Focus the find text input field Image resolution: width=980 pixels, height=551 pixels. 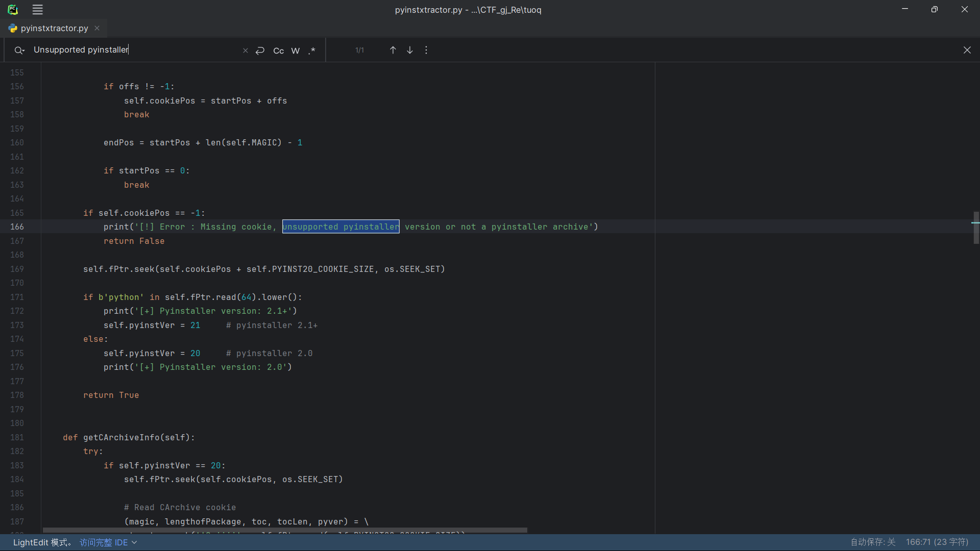point(135,49)
